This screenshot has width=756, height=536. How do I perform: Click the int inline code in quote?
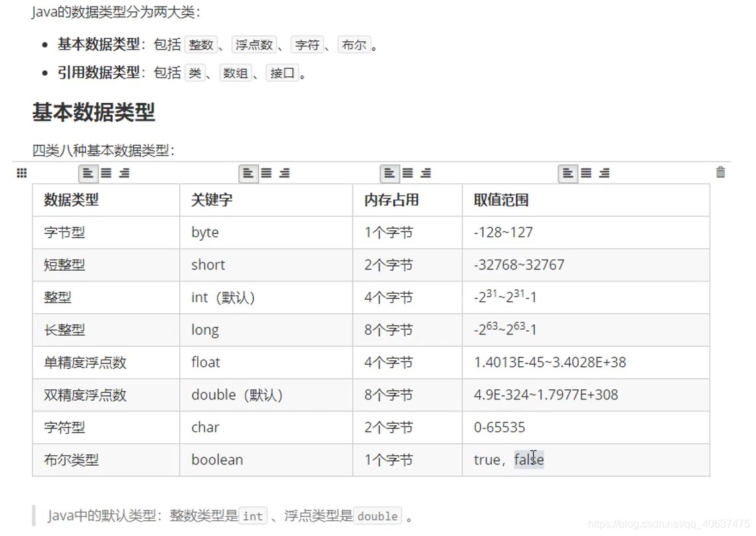[253, 516]
